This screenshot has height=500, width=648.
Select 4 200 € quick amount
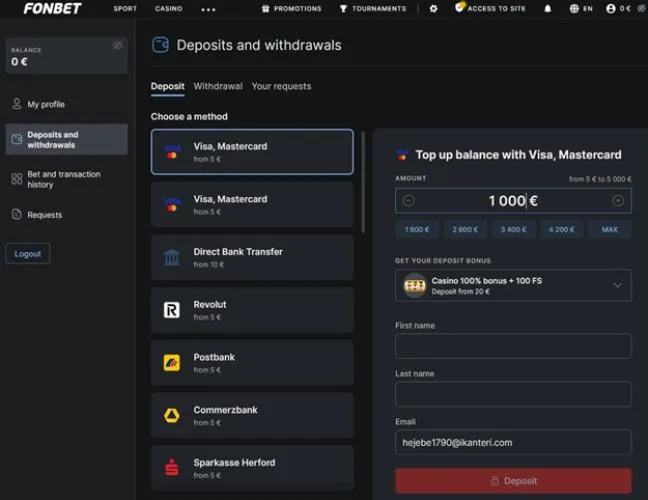pos(562,229)
